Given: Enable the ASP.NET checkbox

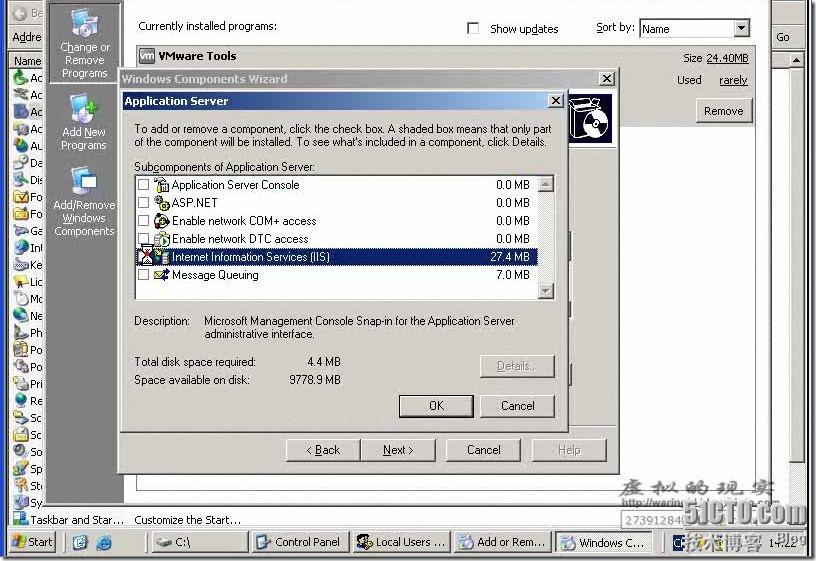Looking at the screenshot, I should pos(143,202).
